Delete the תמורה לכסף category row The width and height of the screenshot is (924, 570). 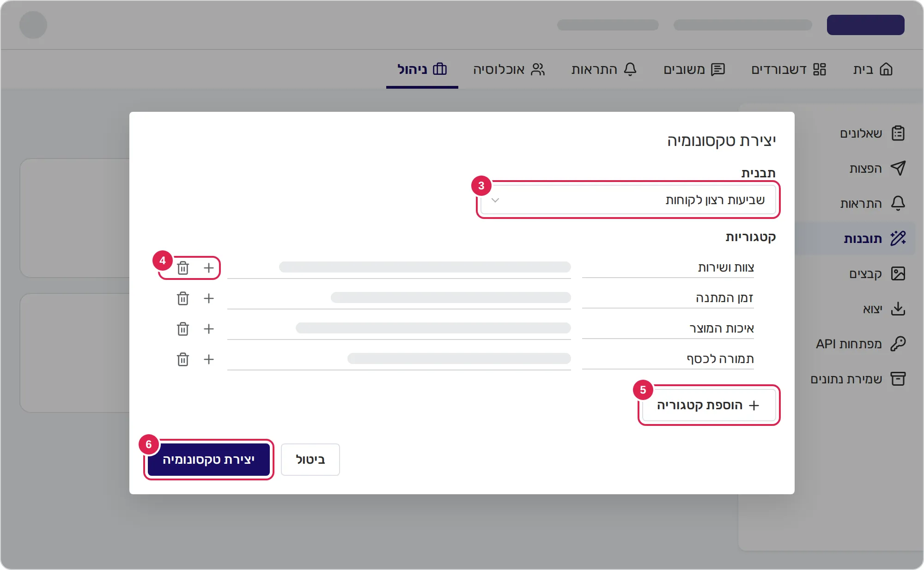[x=183, y=359]
